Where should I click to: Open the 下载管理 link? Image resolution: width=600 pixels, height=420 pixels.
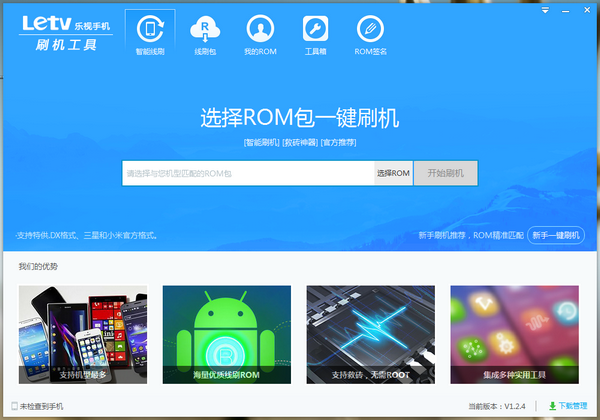point(572,406)
